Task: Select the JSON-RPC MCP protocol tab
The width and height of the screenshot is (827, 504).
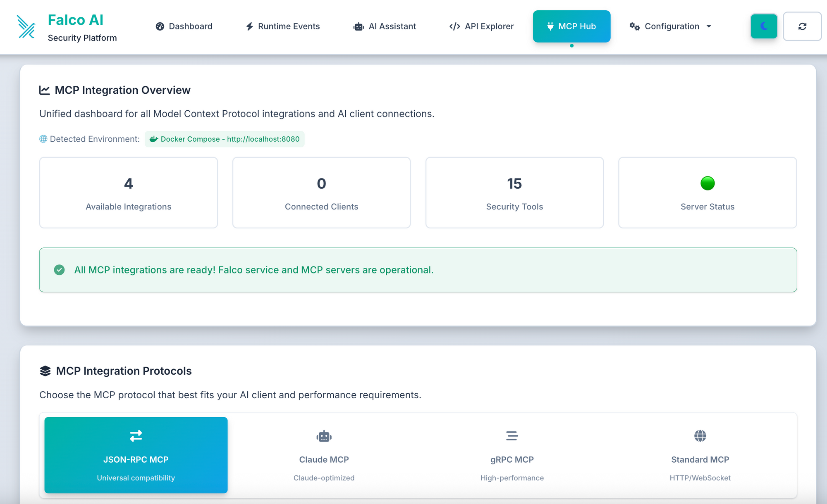Action: tap(136, 455)
